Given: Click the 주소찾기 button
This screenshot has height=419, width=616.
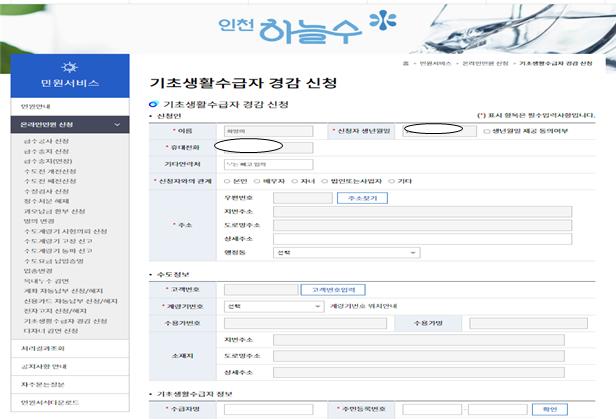Looking at the screenshot, I should [x=362, y=198].
